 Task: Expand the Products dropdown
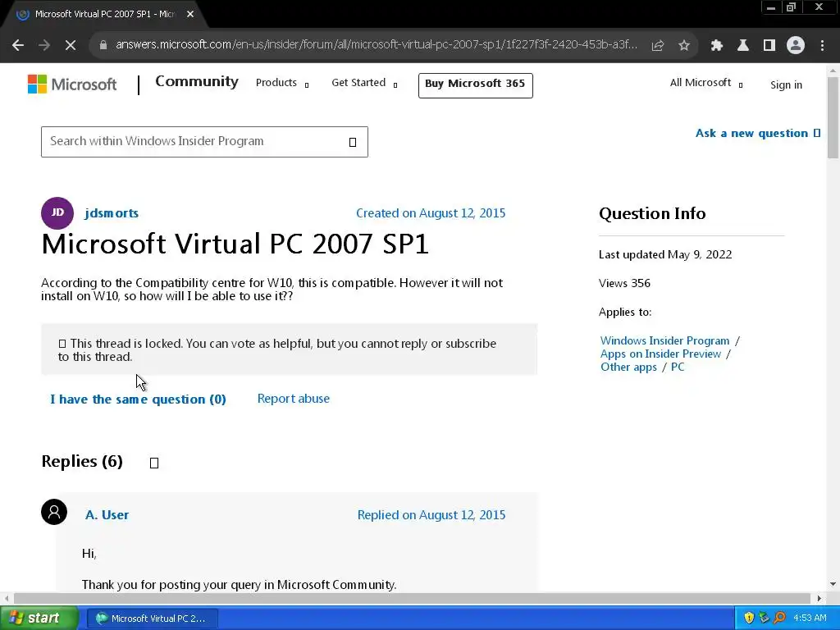282,83
